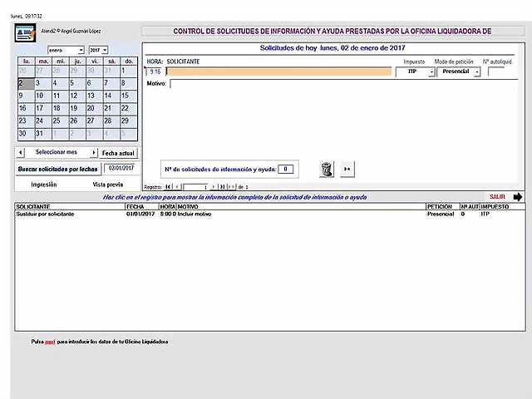This screenshot has height=399, width=532.
Task: Go to next record in Registro navigator
Action: tap(213, 186)
